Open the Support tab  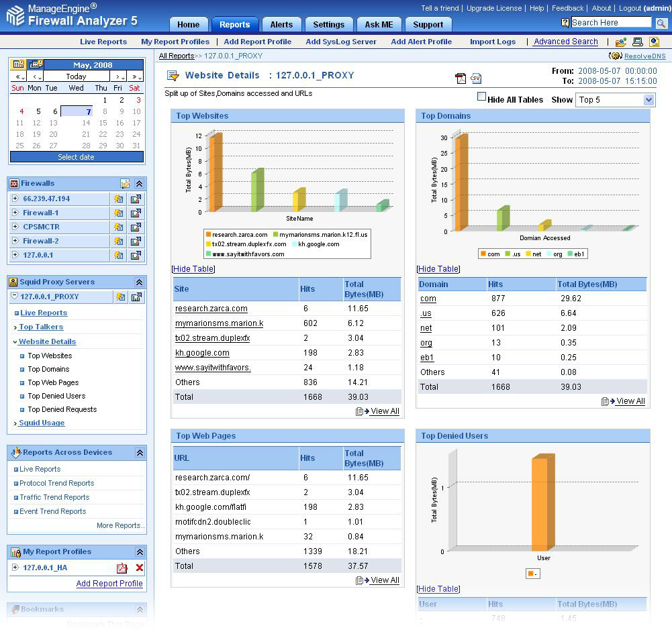coord(428,24)
